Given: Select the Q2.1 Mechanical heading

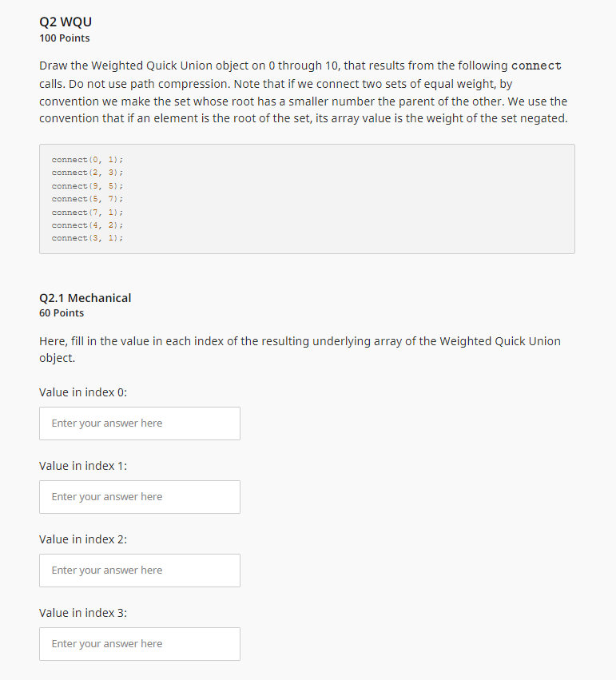Looking at the screenshot, I should click(85, 297).
